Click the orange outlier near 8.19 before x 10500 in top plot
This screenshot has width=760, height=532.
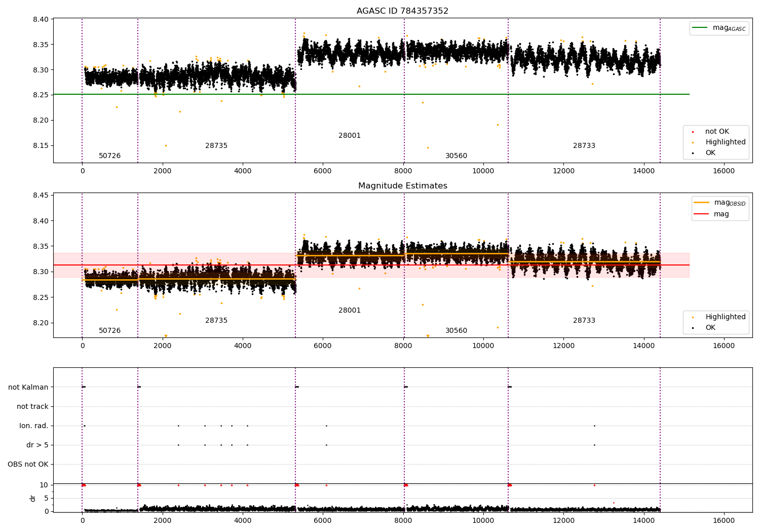coord(498,125)
